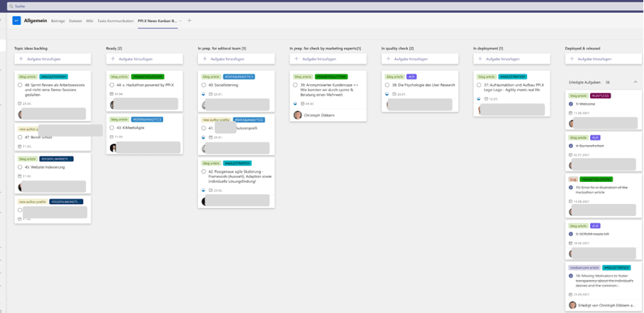This screenshot has height=313, width=644.
Task: Open the Dateien tab
Action: [x=75, y=21]
